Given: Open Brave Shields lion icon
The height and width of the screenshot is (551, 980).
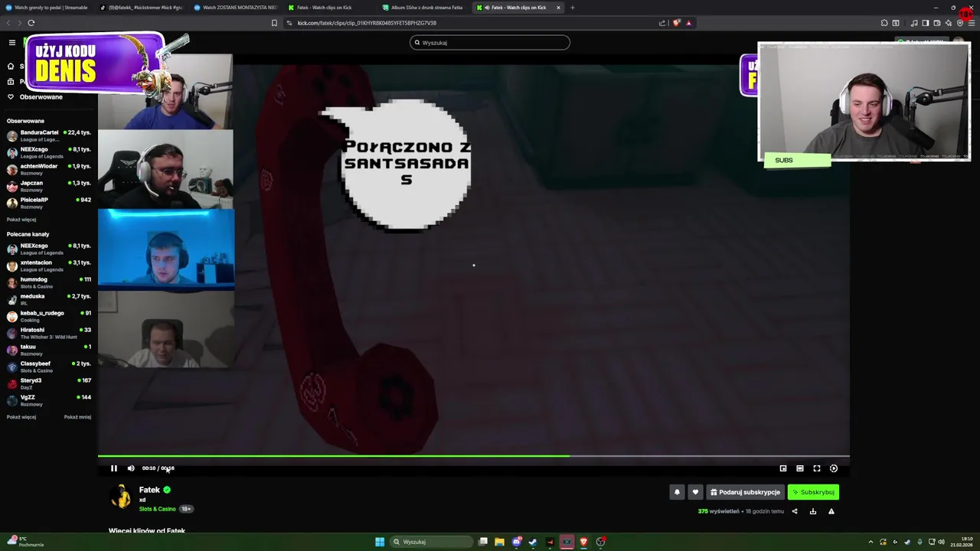Looking at the screenshot, I should point(676,23).
